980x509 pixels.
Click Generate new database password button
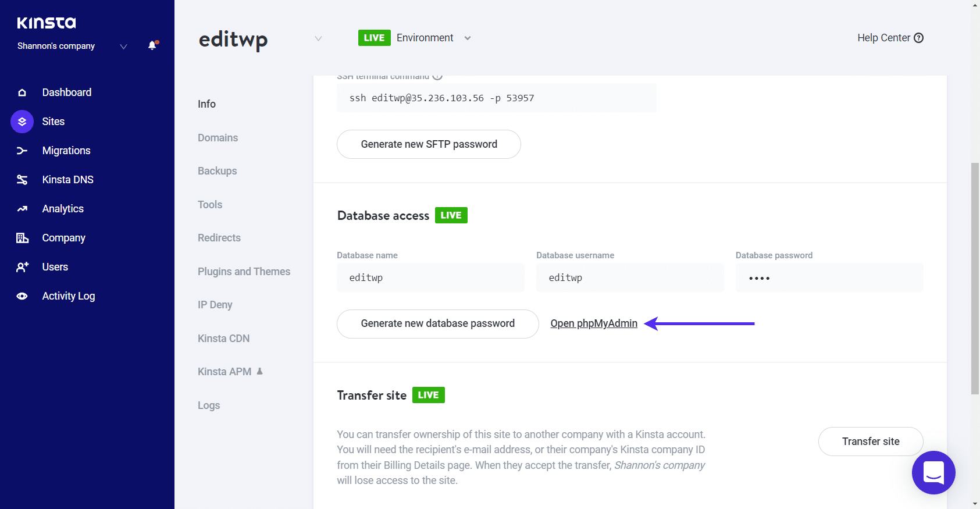tap(437, 323)
